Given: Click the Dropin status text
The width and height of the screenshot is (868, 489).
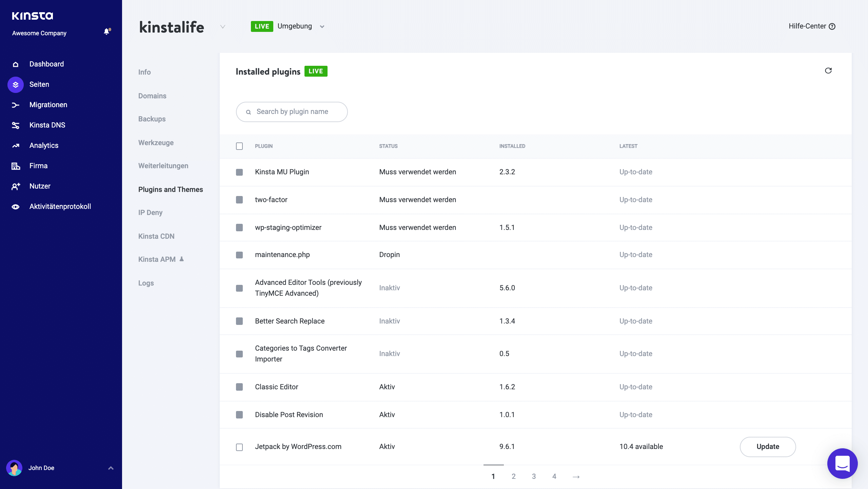Looking at the screenshot, I should point(390,255).
